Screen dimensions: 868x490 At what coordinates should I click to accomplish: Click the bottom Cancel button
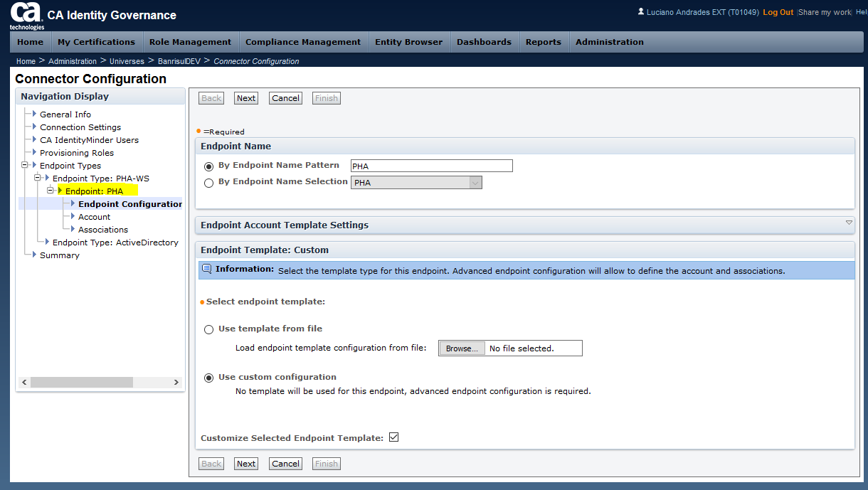tap(286, 464)
